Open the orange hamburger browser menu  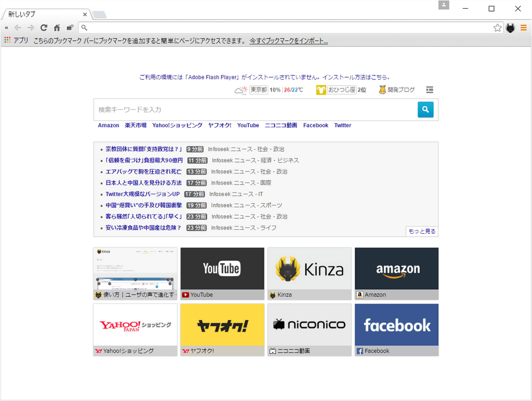523,28
